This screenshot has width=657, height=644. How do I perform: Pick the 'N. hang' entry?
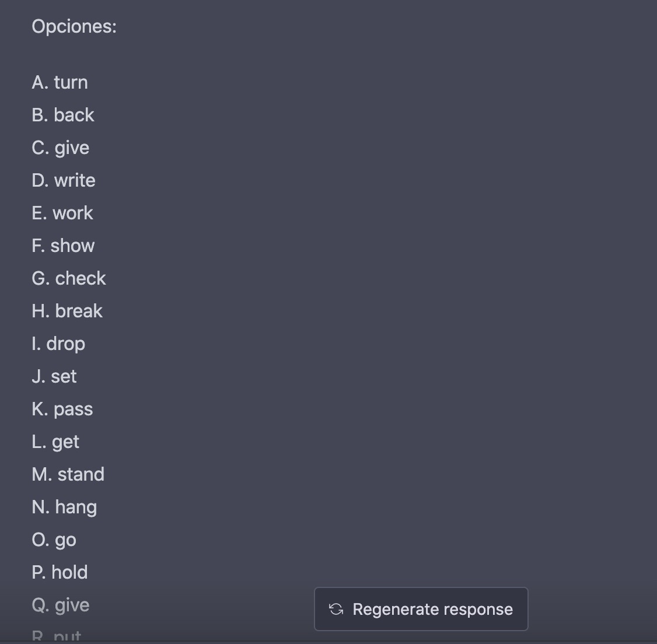pyautogui.click(x=65, y=508)
